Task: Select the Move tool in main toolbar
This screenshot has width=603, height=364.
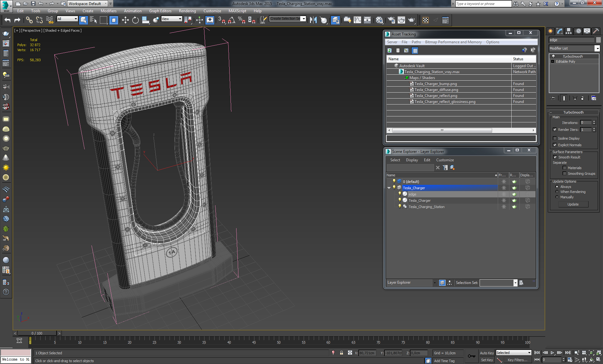Action: pyautogui.click(x=125, y=20)
